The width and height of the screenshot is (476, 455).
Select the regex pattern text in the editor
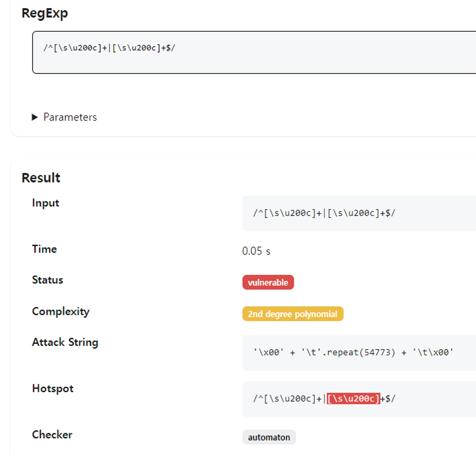pyautogui.click(x=109, y=48)
